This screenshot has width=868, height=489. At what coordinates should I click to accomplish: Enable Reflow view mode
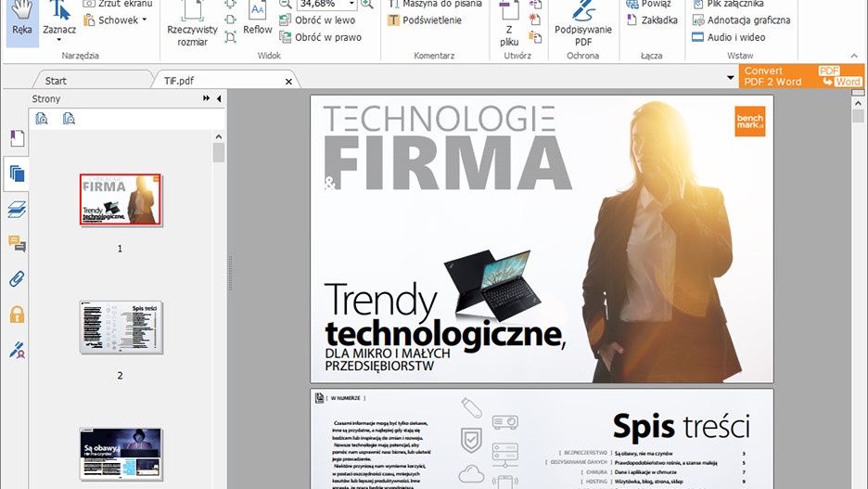pos(258,19)
